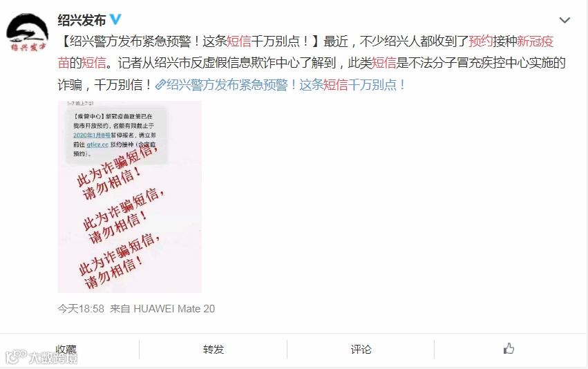Click the red 短信 in the blue article link
The image size is (588, 369).
[335, 85]
